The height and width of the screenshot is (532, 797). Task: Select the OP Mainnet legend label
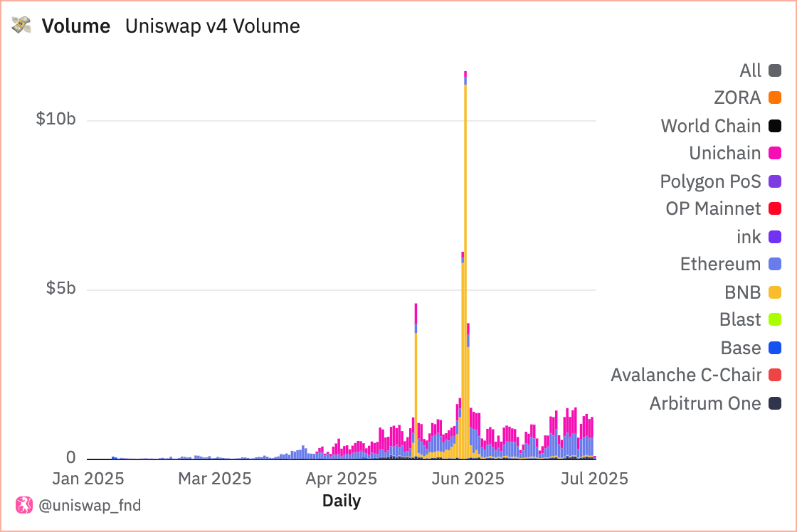(713, 208)
